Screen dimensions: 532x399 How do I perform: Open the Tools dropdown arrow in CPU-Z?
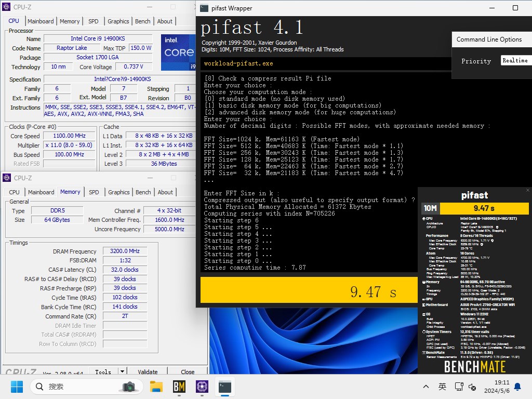(x=122, y=371)
